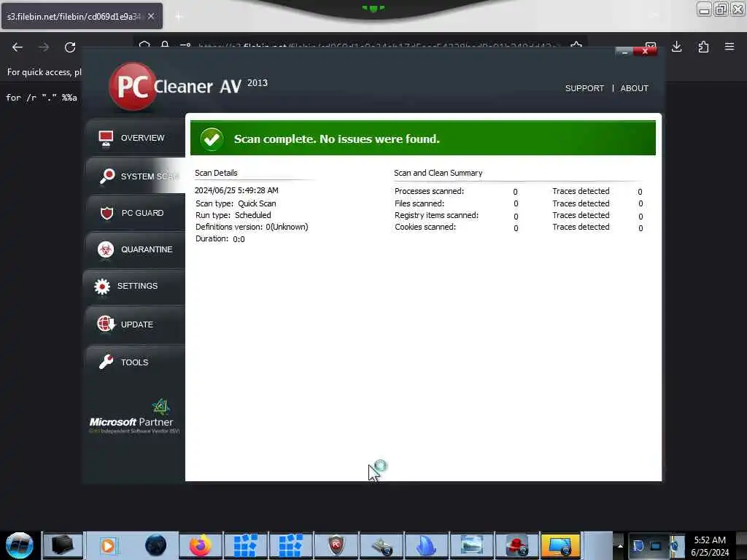This screenshot has width=747, height=560.
Task: Click the Files scanned label
Action: pyautogui.click(x=419, y=203)
